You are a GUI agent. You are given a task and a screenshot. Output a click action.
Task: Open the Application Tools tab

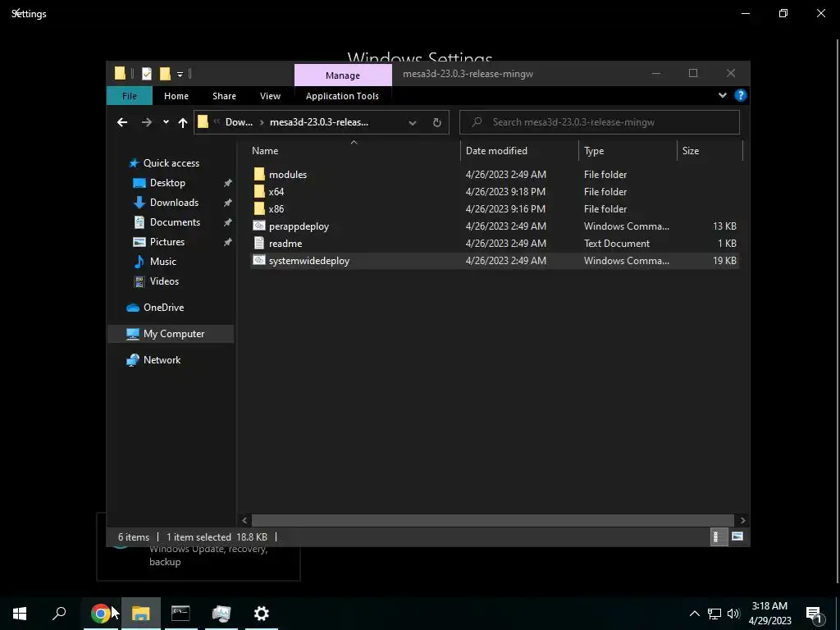pos(342,96)
